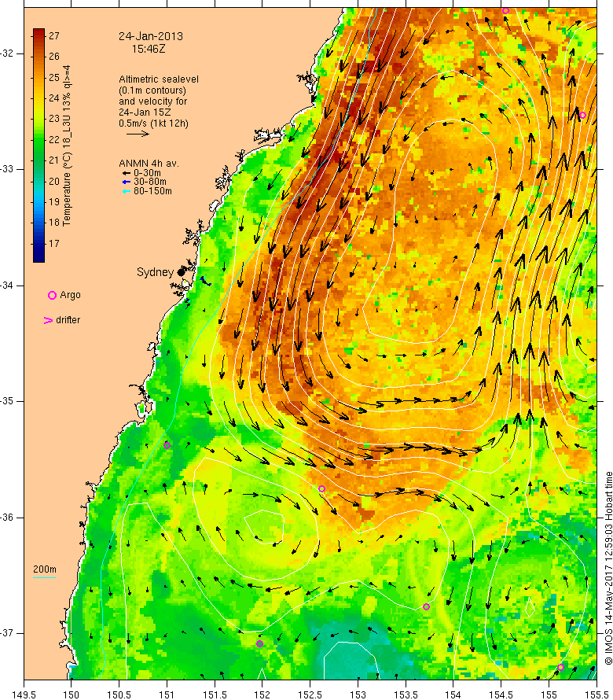
Task: Click the '27' colorbar tick label
Action: [x=54, y=35]
